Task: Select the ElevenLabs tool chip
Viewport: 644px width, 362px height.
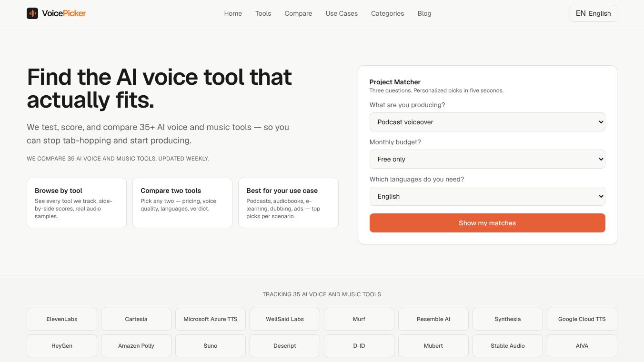Action: (62, 319)
